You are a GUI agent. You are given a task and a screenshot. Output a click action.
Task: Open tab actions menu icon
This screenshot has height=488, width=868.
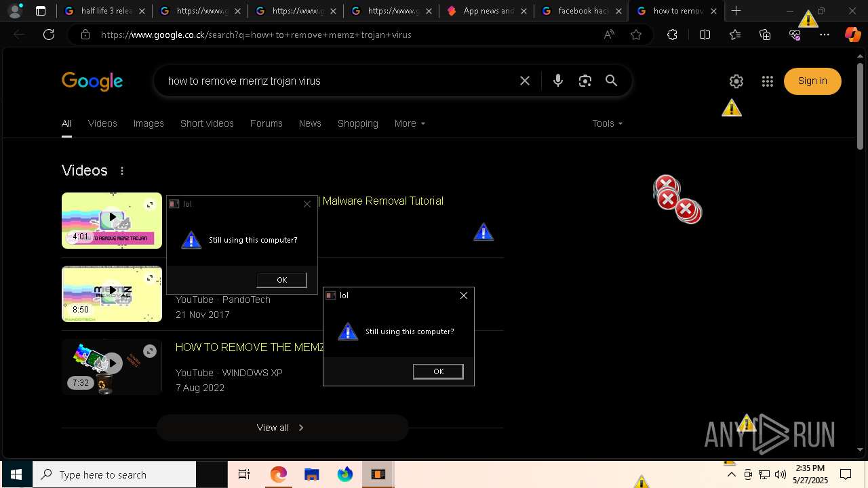pos(41,11)
